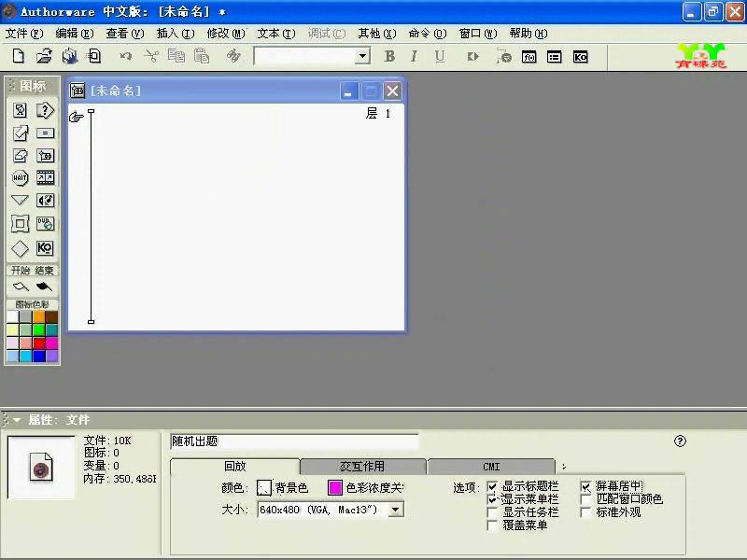This screenshot has height=560, width=747.
Task: Select the Framework icon in palette
Action: coord(20,223)
